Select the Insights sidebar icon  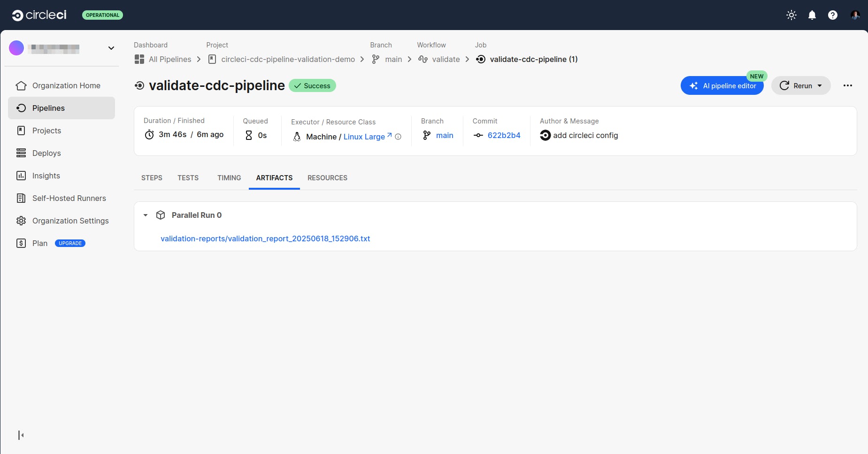pyautogui.click(x=21, y=175)
